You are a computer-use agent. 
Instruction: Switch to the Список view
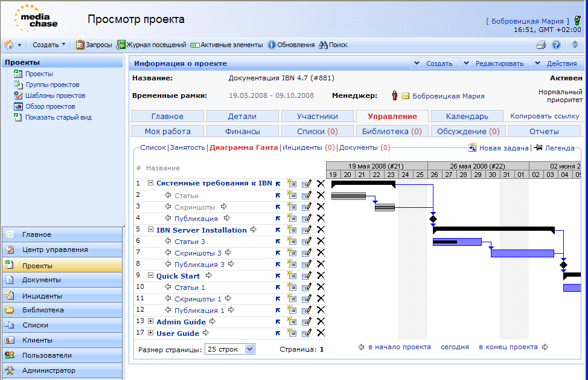tap(153, 147)
